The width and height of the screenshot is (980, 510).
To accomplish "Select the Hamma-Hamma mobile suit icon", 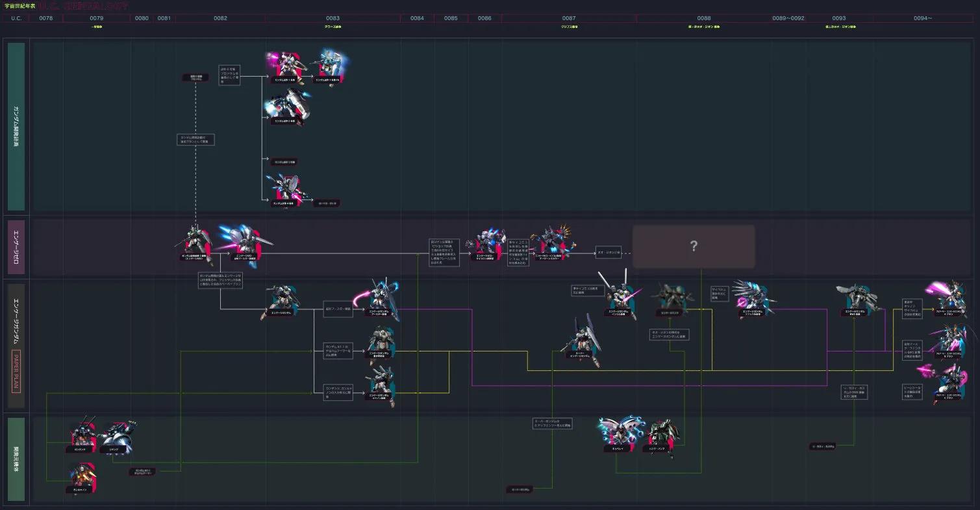I will [x=663, y=435].
